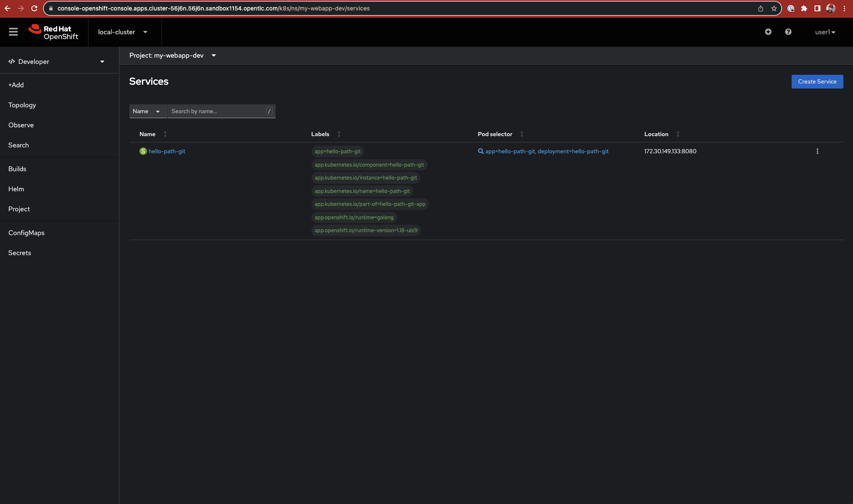853x504 pixels.
Task: Open browser extensions puzzle icon
Action: point(804,8)
